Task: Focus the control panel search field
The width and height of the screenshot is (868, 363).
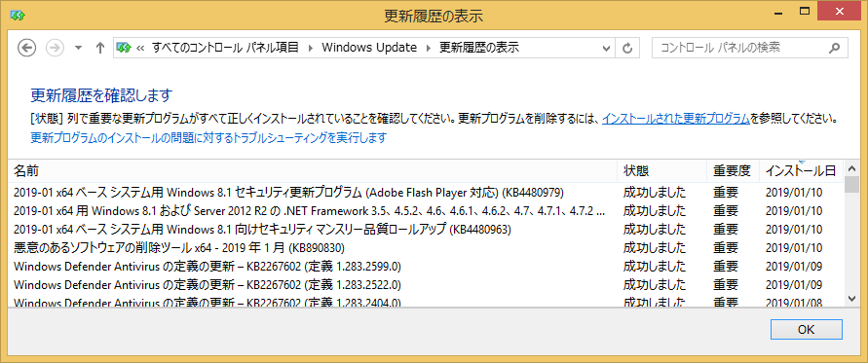Action: click(x=750, y=48)
